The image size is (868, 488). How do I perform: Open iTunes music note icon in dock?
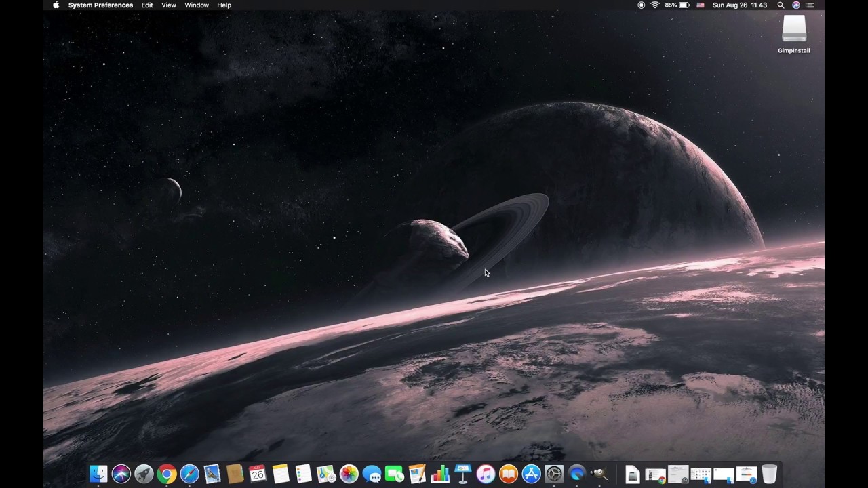pyautogui.click(x=486, y=474)
